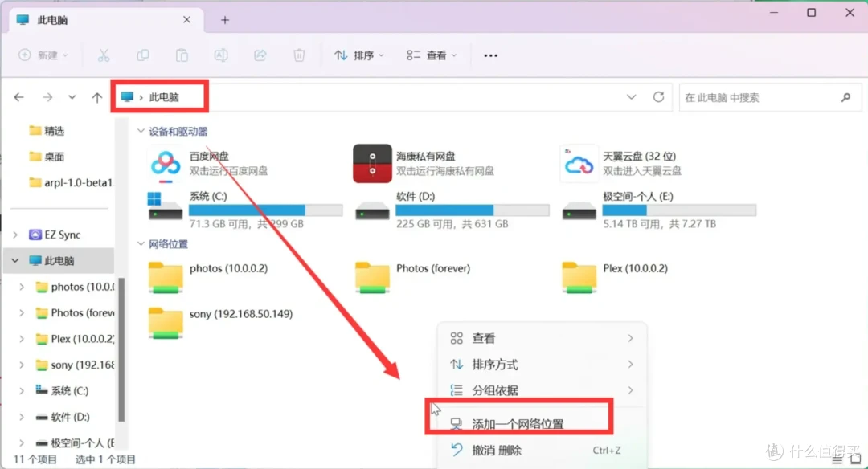Click the Share icon in toolbar
This screenshot has width=868, height=469.
pyautogui.click(x=260, y=55)
